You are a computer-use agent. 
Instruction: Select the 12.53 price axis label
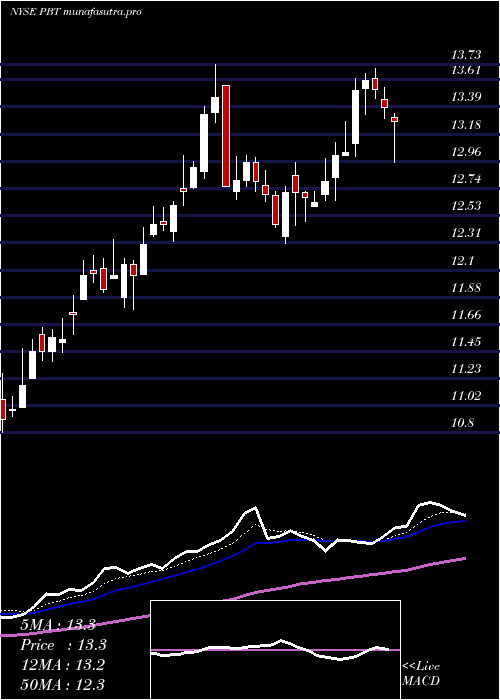pyautogui.click(x=466, y=206)
